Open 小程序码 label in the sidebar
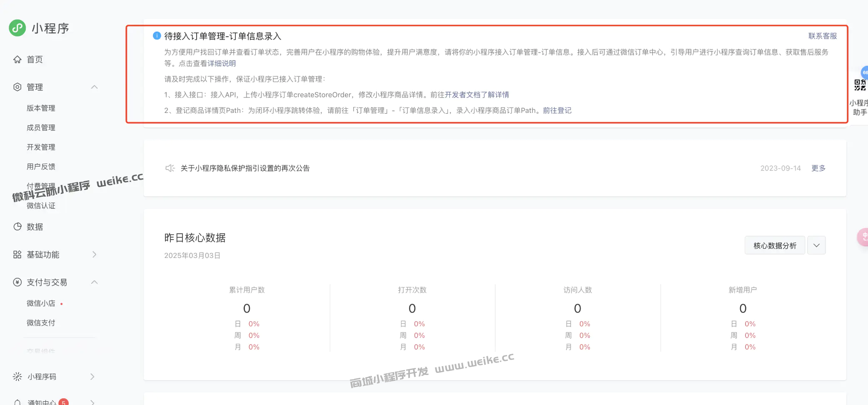The width and height of the screenshot is (868, 405). [42, 377]
